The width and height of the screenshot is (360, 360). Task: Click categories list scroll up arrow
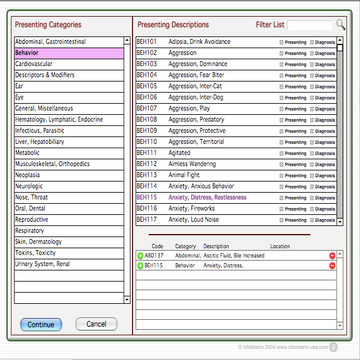(x=127, y=41)
